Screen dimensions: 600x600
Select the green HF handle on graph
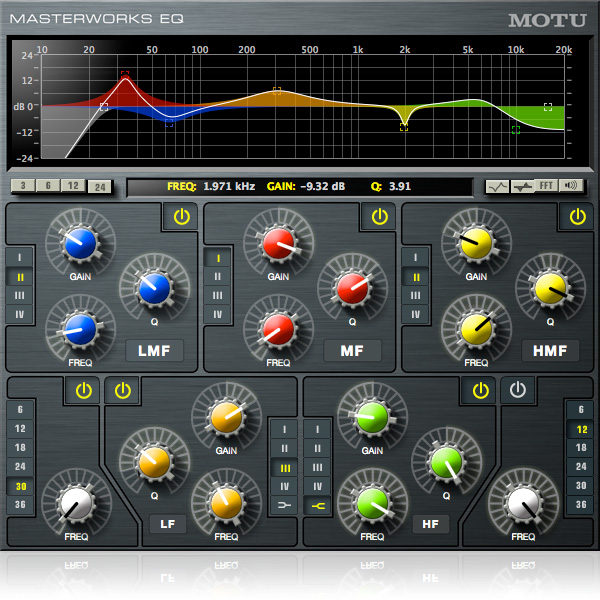click(x=516, y=130)
